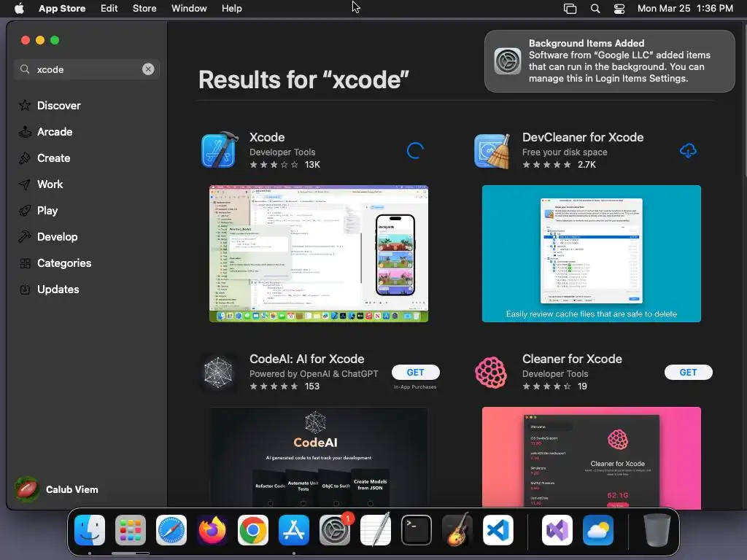The image size is (747, 560).
Task: Click inside the xcode search field
Action: (86, 69)
